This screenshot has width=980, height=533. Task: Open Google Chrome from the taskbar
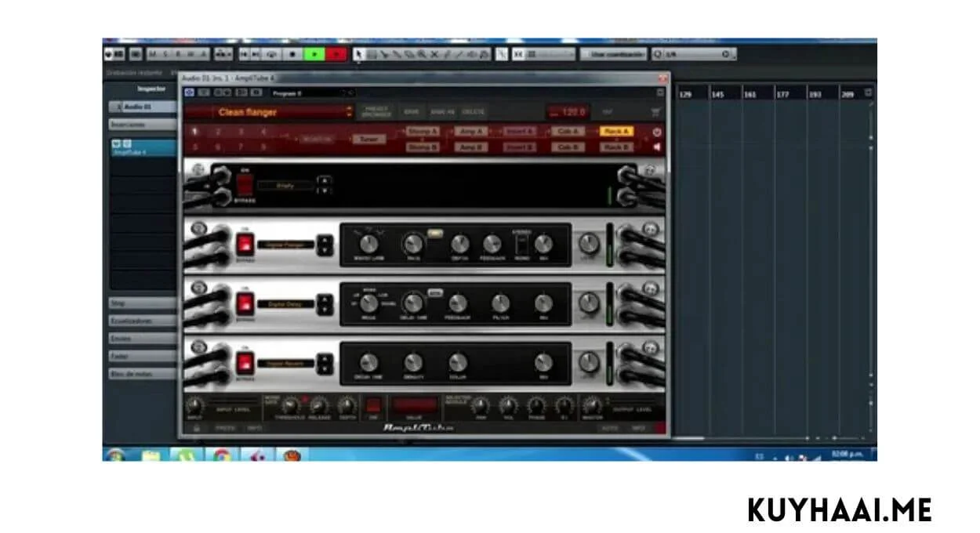click(x=222, y=455)
